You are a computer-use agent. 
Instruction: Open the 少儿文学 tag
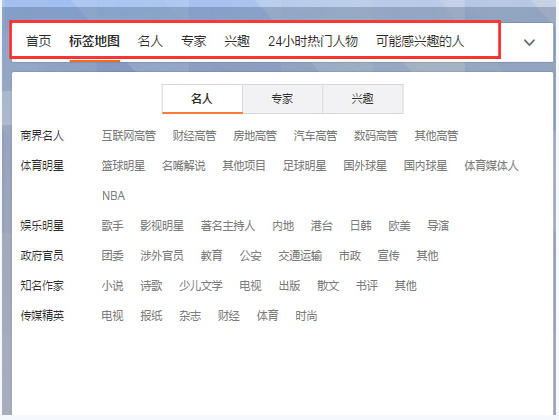201,286
